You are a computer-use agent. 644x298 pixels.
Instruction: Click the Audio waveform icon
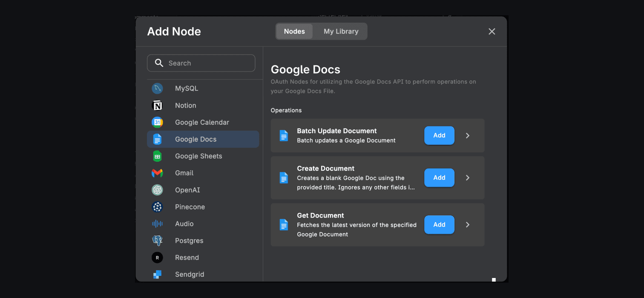coord(157,223)
